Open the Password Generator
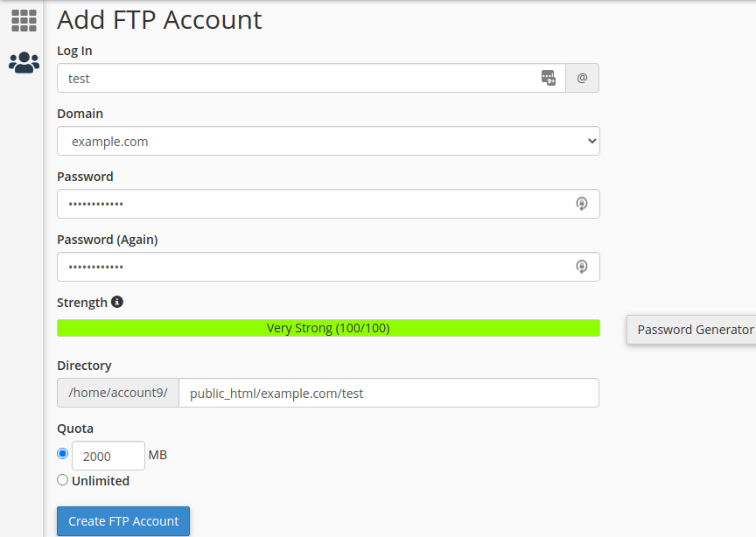Image resolution: width=756 pixels, height=537 pixels. 691,330
